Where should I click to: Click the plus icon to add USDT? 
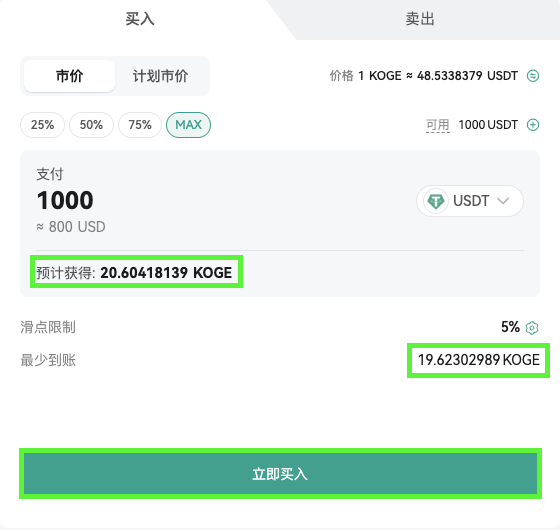(x=533, y=125)
